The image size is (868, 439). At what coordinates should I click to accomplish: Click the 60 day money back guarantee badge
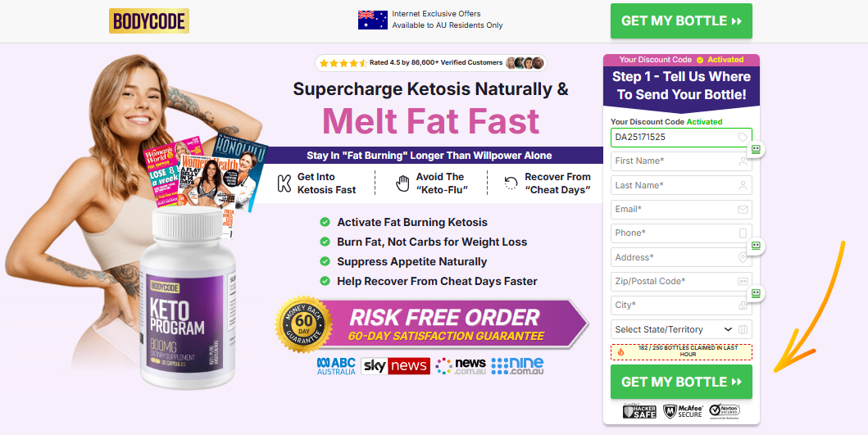(303, 324)
